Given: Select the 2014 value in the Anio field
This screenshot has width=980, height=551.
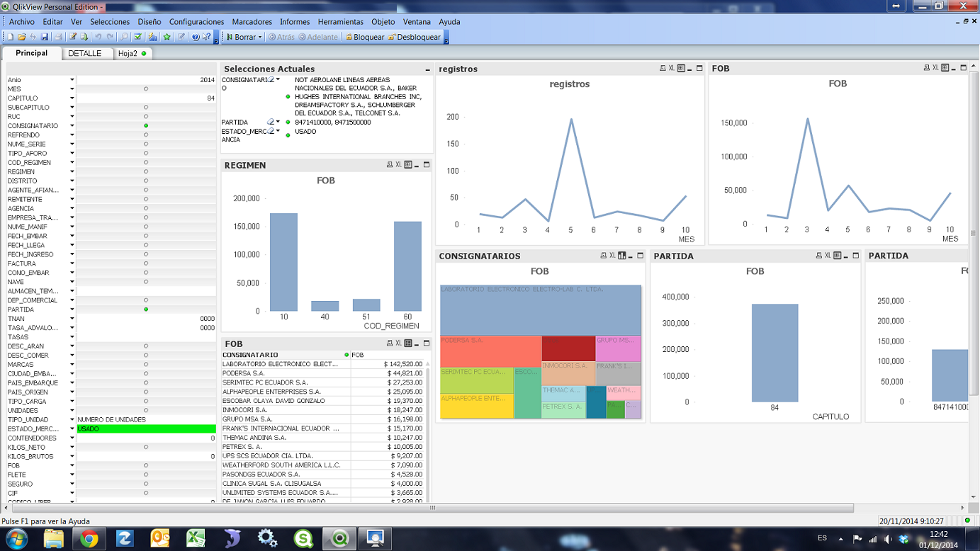Looking at the screenshot, I should [146, 80].
